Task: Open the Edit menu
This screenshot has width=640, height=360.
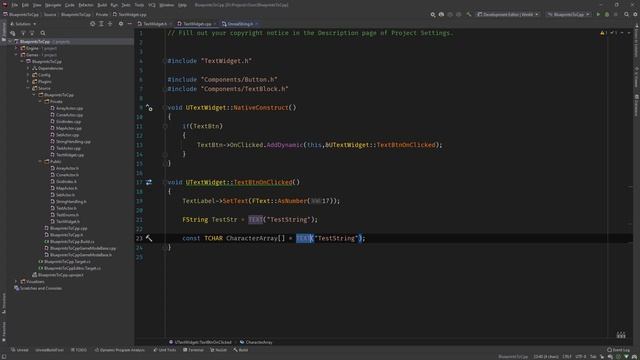Action: pos(25,5)
